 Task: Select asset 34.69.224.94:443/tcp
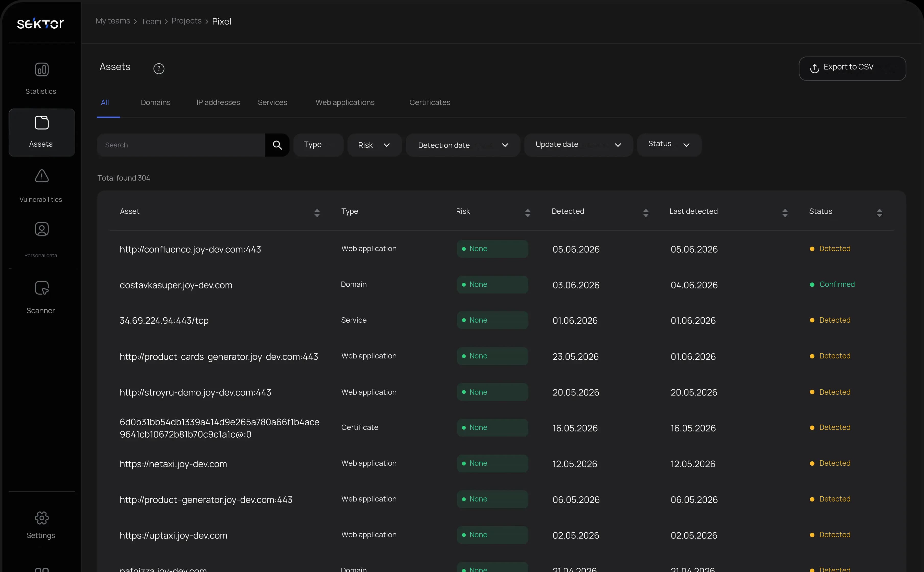tap(164, 321)
